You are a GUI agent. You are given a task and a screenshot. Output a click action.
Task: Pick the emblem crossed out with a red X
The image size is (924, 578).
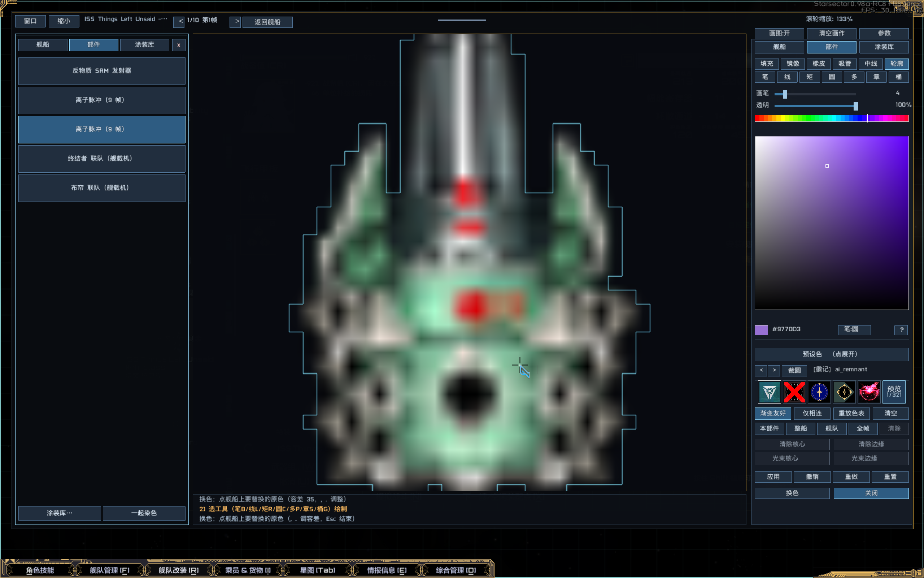coord(794,392)
